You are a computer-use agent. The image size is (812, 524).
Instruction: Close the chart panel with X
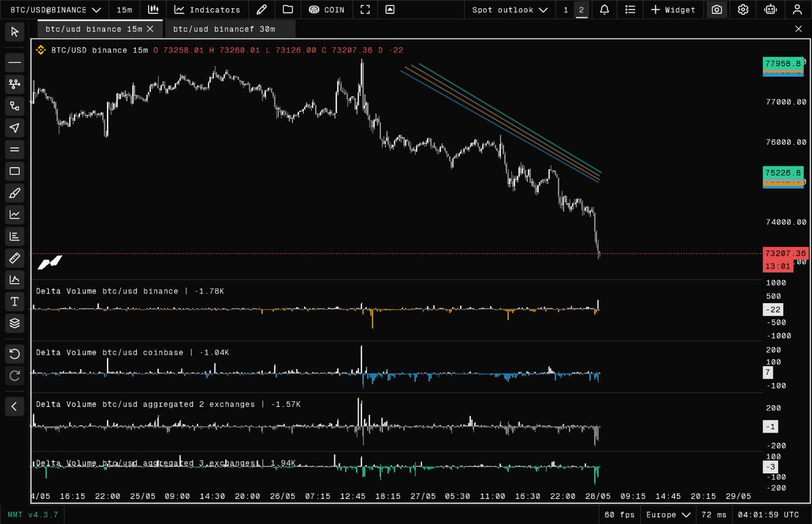[x=798, y=29]
